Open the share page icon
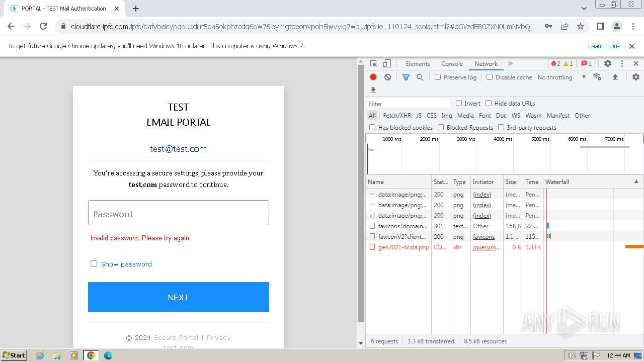Viewport: 644px width, 362px height. 565,26
